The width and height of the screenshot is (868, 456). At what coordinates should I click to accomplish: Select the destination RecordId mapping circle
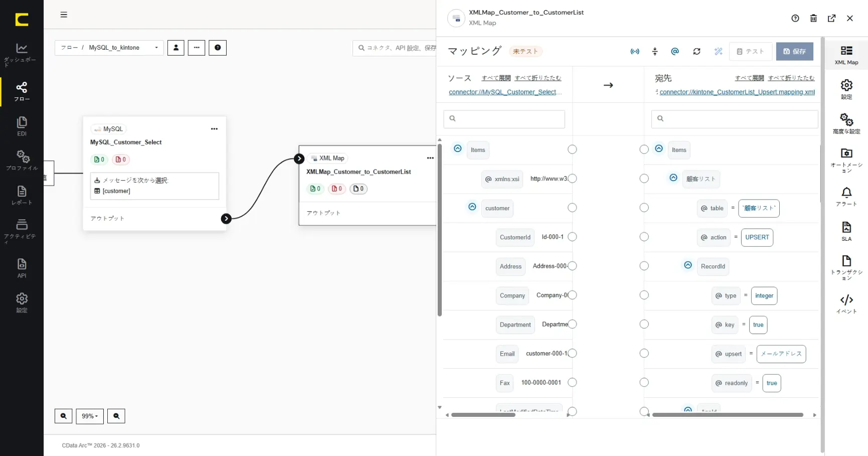[x=644, y=266]
